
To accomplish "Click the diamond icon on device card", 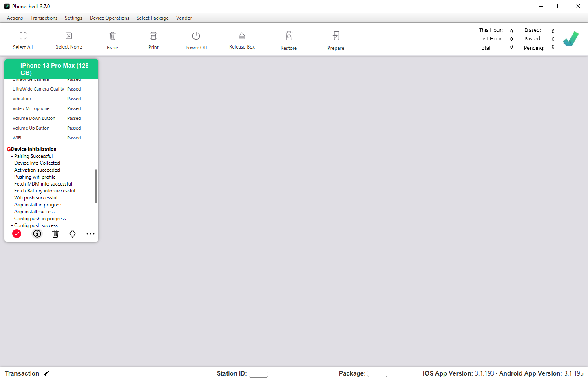I will coord(73,234).
